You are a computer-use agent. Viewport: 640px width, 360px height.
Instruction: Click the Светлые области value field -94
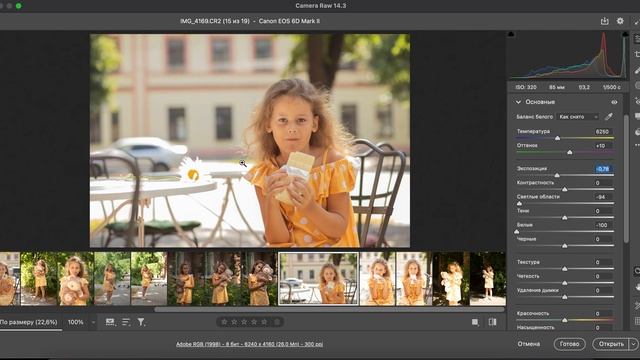tap(602, 197)
